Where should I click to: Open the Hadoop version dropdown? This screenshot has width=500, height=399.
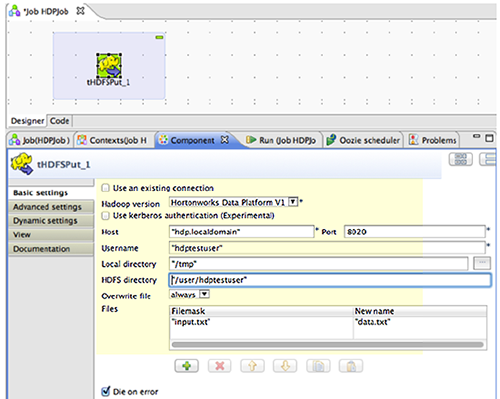pyautogui.click(x=293, y=202)
